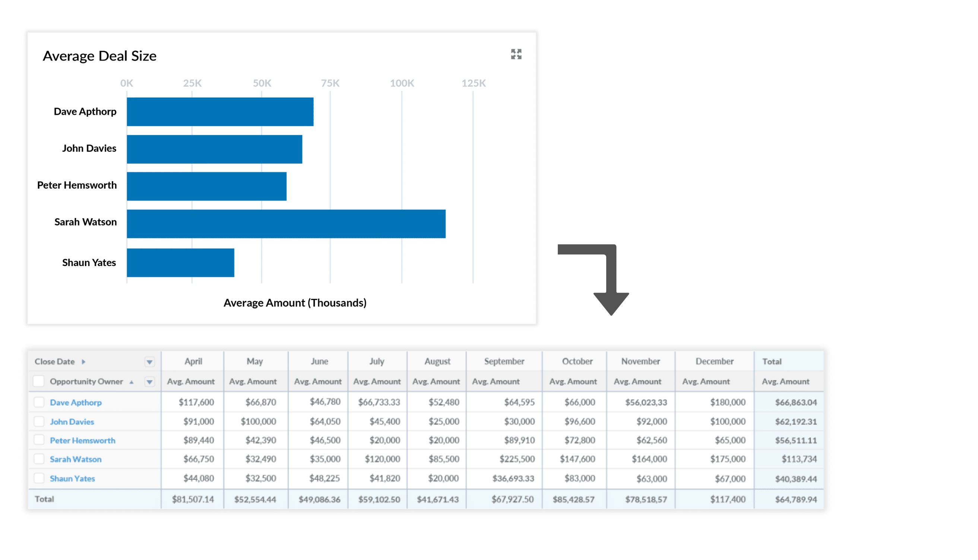Click the Dave Apthorp chart bar
The image size is (978, 560).
click(x=220, y=111)
